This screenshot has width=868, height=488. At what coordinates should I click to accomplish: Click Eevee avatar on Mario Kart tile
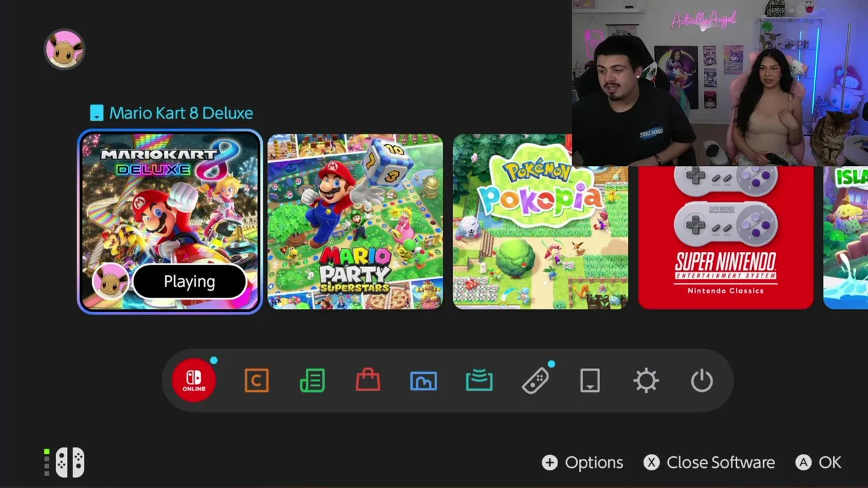[110, 281]
